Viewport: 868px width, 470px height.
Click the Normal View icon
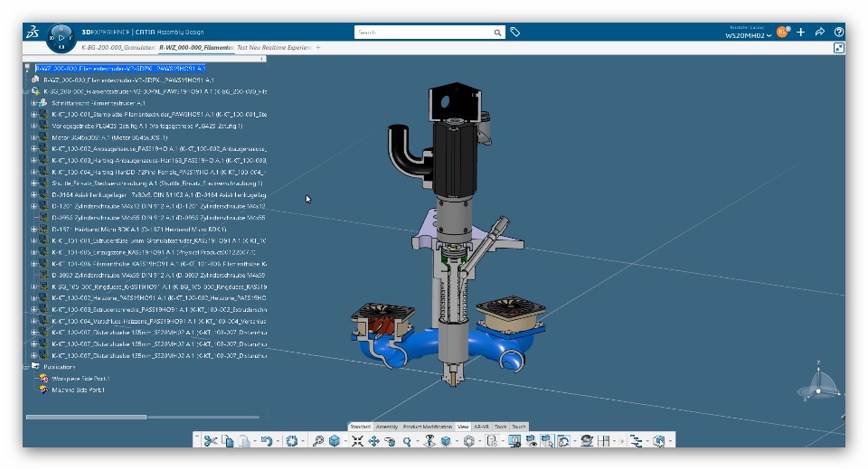pos(429,441)
